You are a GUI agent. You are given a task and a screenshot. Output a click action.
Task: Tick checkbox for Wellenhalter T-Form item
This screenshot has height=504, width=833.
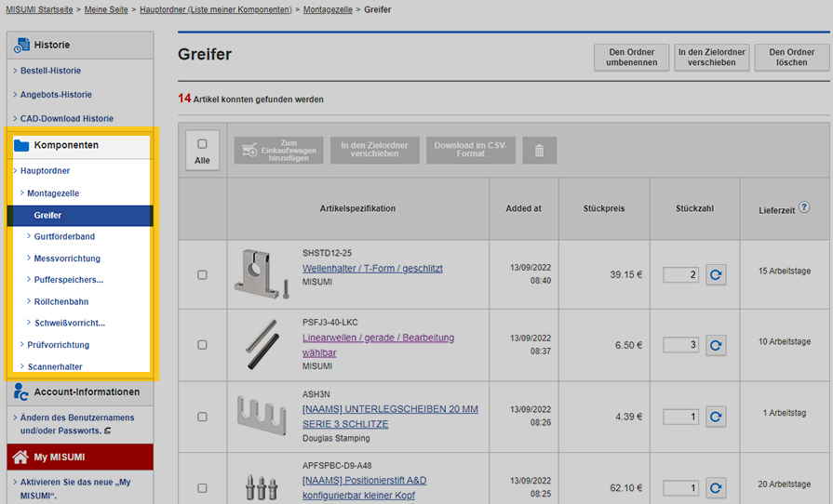click(x=202, y=275)
